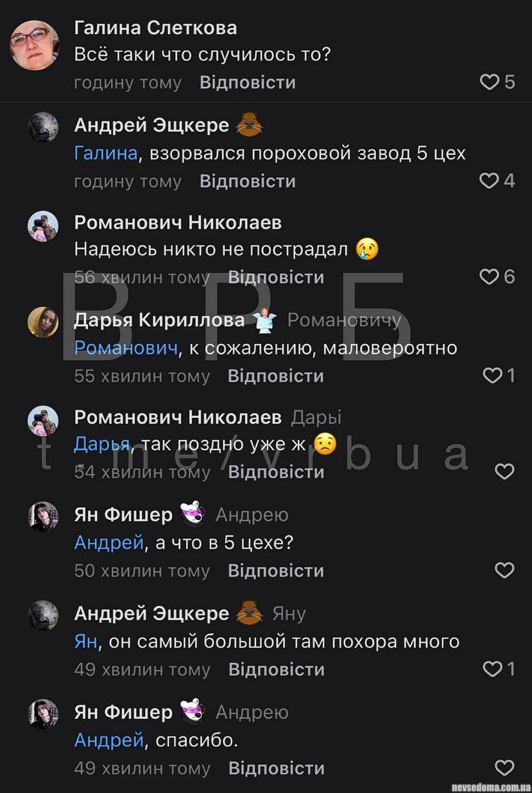Reply to Дарья Кириллова's comment via Відповісти
The image size is (532, 793).
pyautogui.click(x=276, y=376)
